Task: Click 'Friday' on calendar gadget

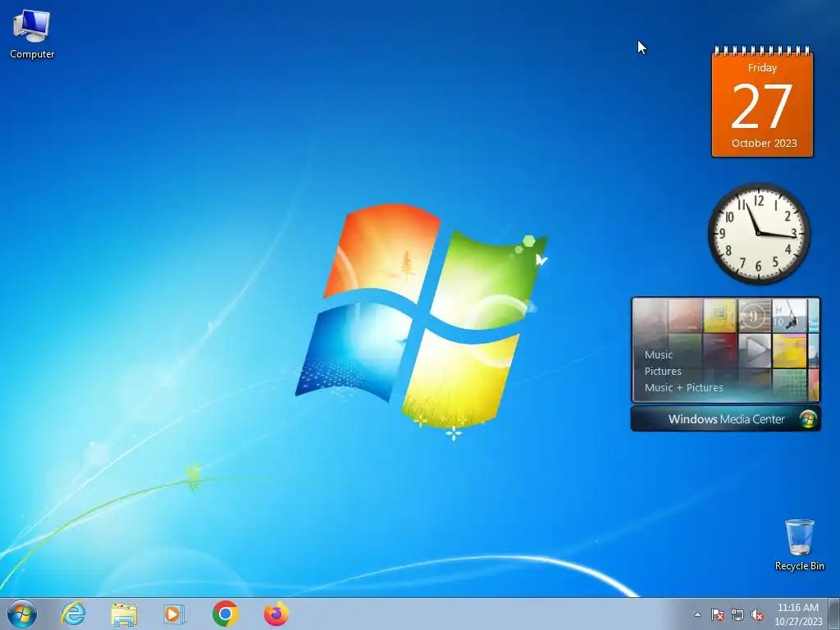Action: tap(762, 68)
